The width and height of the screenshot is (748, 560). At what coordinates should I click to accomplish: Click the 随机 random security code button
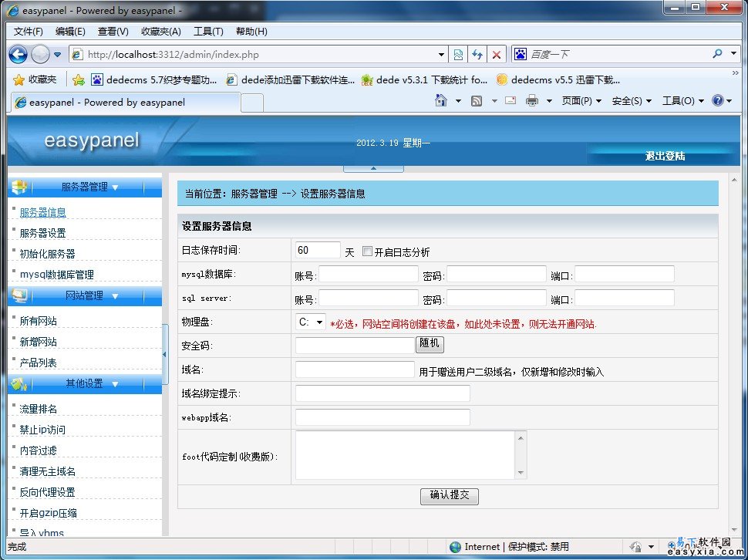click(430, 344)
